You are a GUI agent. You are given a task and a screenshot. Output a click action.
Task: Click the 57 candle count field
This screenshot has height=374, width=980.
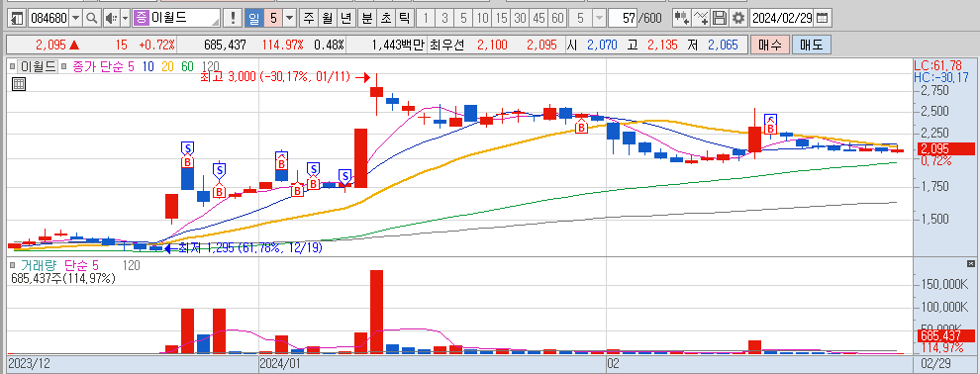click(x=623, y=18)
